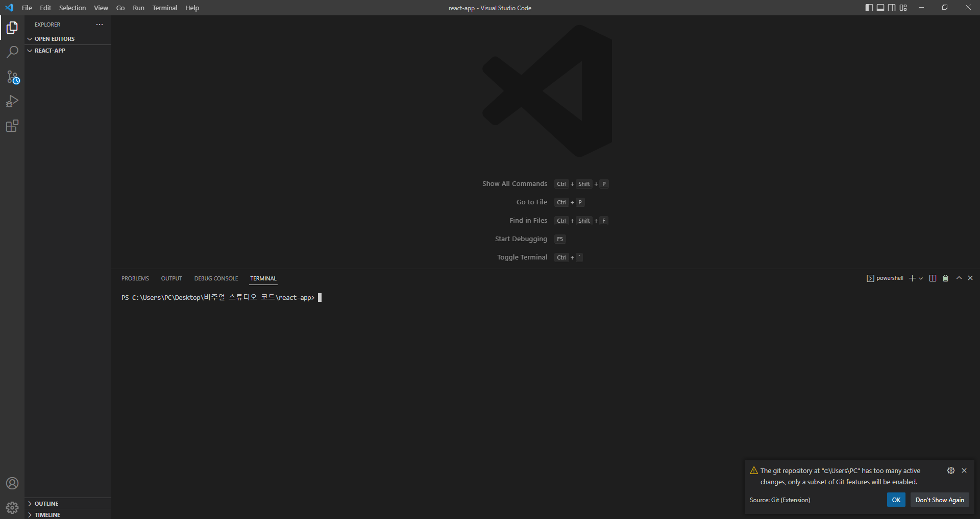Open the Manage gear icon
Image resolution: width=980 pixels, height=519 pixels.
tap(12, 508)
